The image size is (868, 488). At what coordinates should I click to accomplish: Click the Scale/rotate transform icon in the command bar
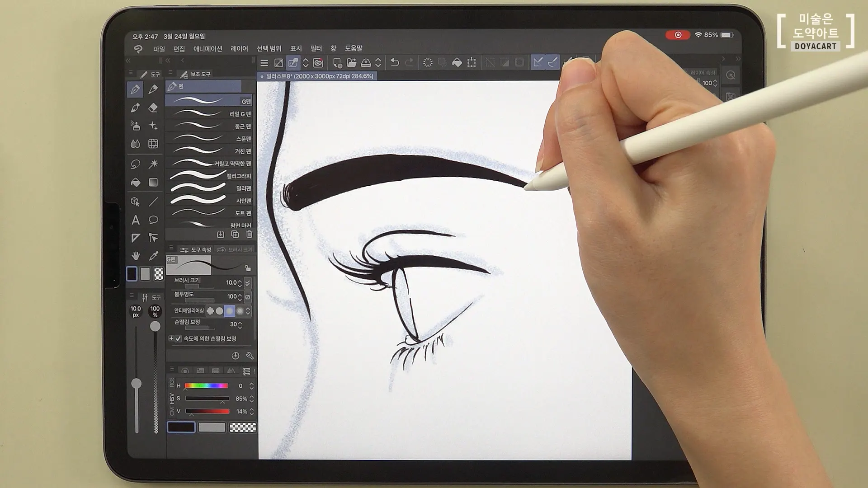click(x=472, y=62)
